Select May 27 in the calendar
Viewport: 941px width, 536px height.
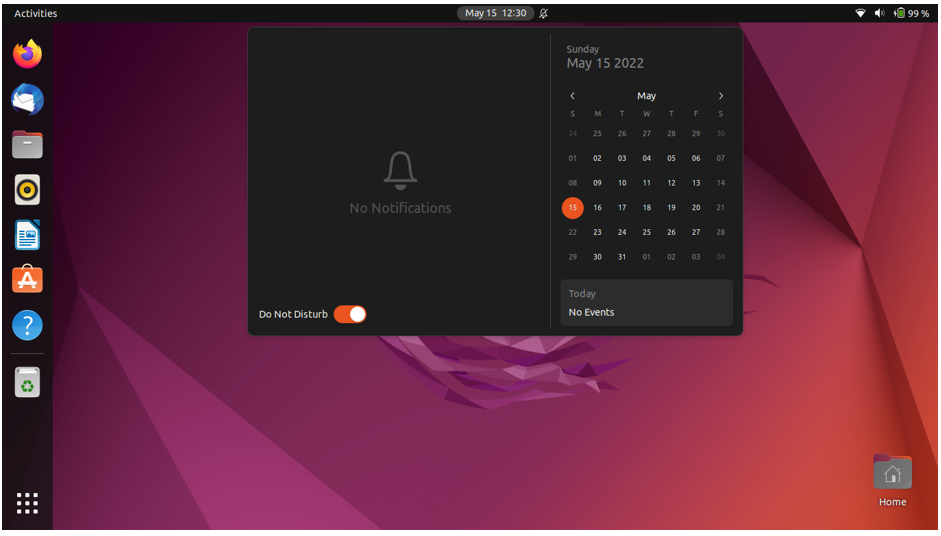(696, 232)
